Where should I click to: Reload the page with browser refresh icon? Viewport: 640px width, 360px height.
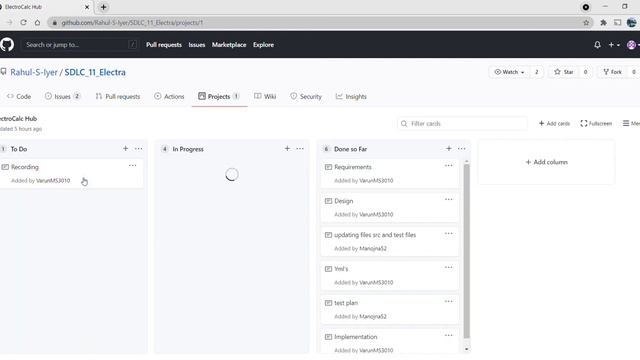pos(23,22)
